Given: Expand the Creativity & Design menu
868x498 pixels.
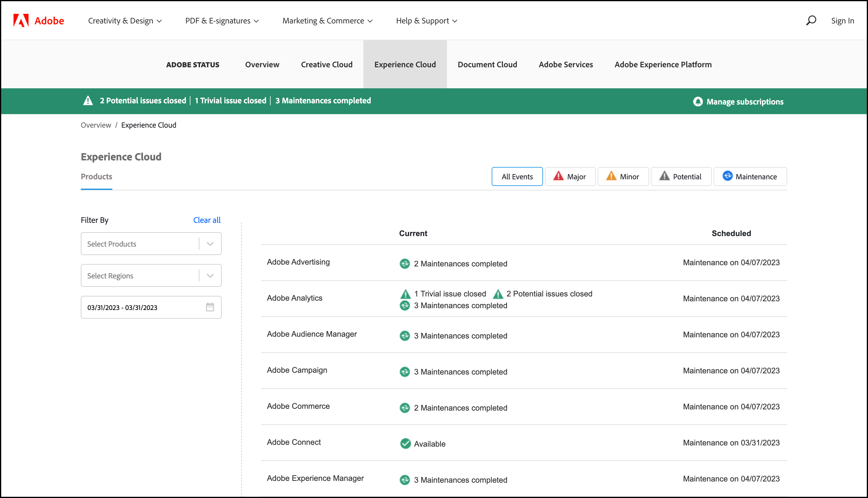Looking at the screenshot, I should point(125,21).
